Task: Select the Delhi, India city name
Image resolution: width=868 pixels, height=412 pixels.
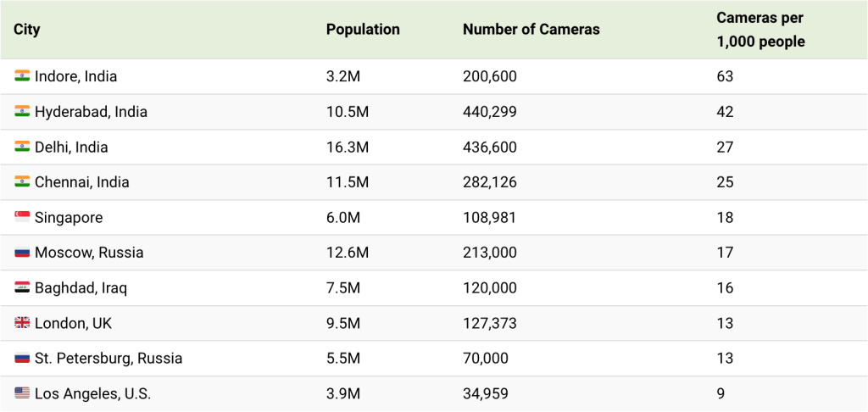Action: (71, 148)
